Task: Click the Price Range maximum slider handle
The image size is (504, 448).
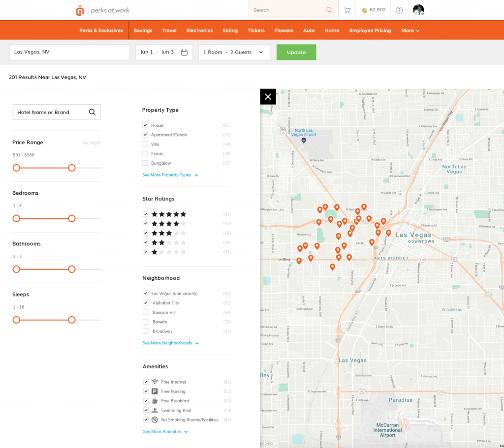Action: [72, 168]
